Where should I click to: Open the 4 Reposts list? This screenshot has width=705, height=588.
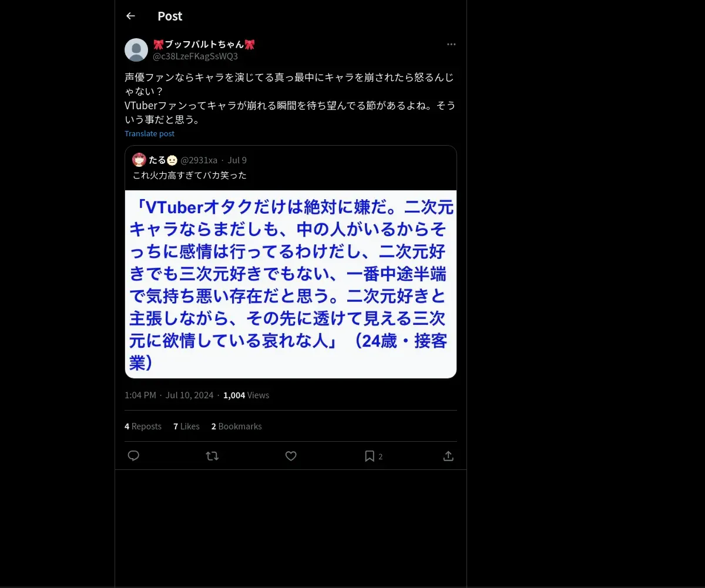coord(143,426)
